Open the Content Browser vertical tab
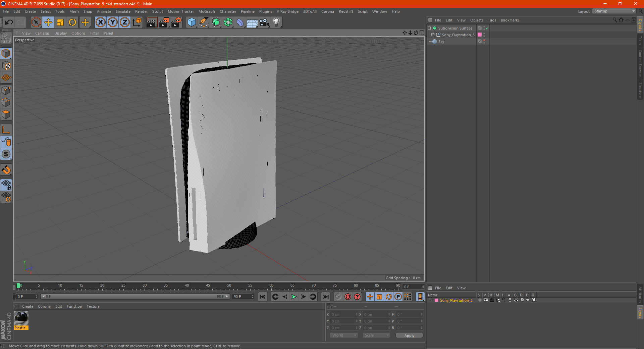Viewport: 644px width, 349px height. click(x=640, y=63)
